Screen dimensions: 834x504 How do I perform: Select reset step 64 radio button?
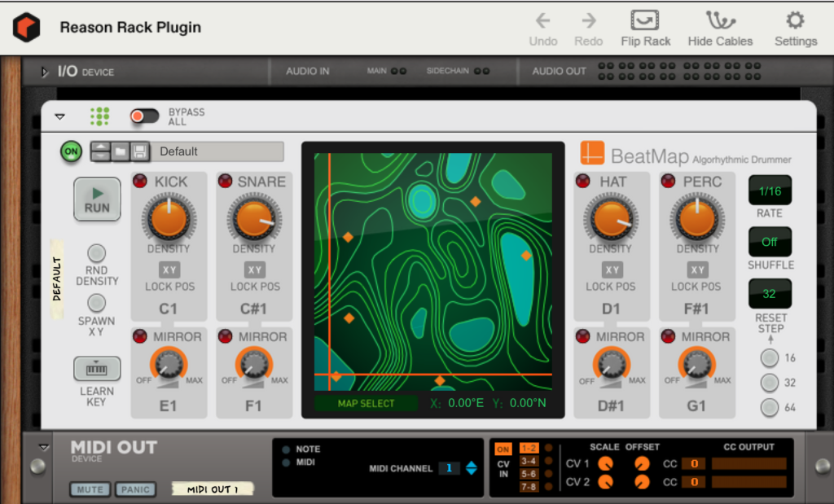pos(769,407)
